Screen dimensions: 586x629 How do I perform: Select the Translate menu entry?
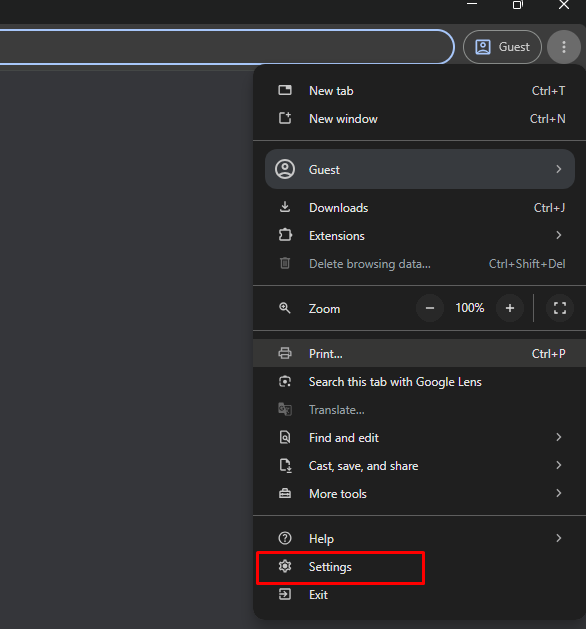pos(420,410)
